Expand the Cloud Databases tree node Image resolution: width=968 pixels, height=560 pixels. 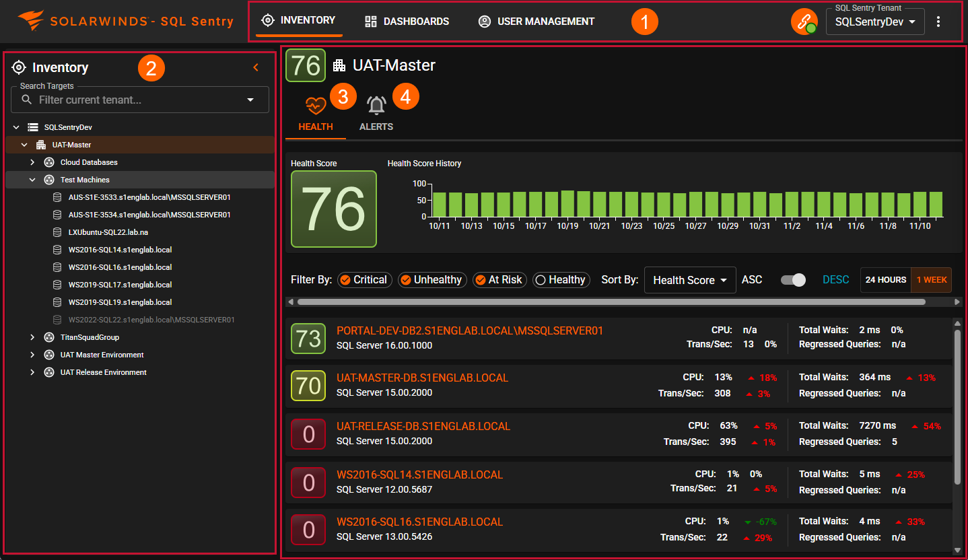(32, 162)
